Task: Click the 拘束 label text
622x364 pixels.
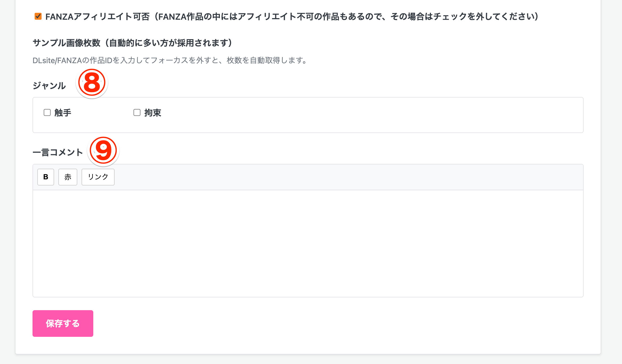Action: tap(153, 113)
